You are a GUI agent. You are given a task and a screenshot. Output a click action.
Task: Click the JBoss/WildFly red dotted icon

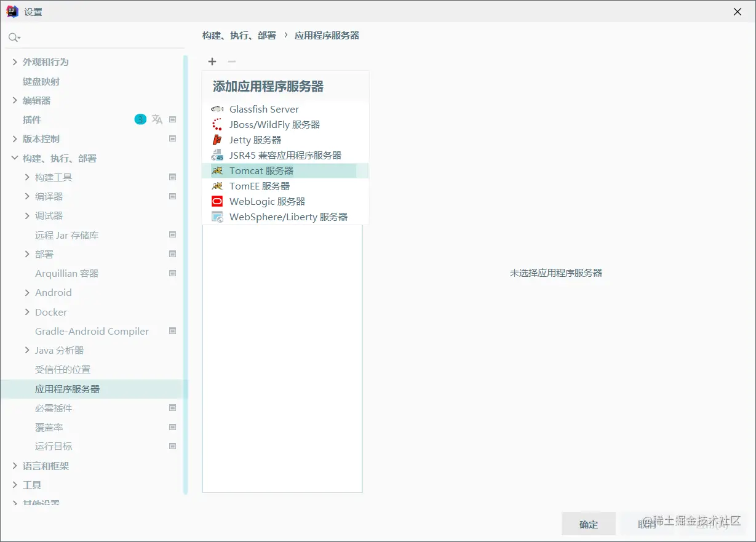coord(217,124)
